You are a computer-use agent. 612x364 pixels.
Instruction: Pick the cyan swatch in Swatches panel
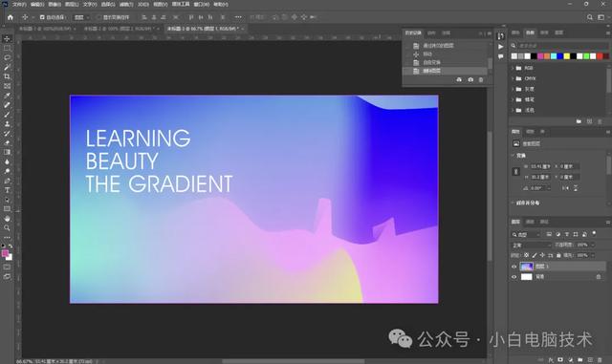coord(554,56)
